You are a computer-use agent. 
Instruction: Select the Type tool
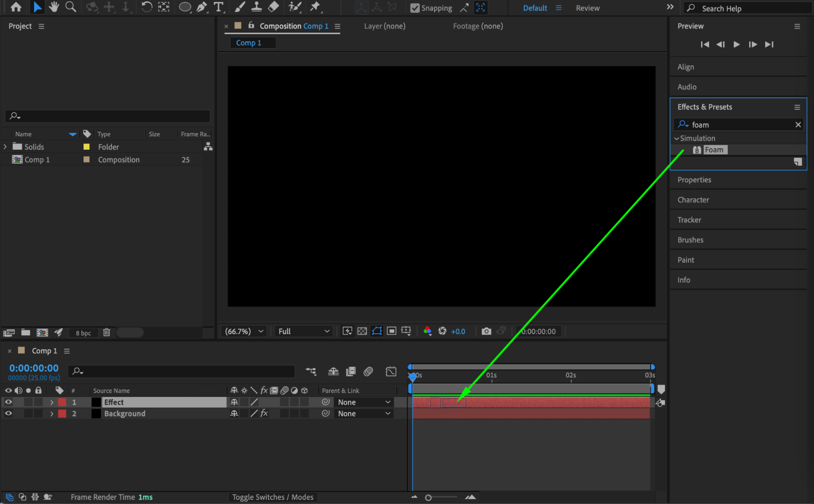point(219,7)
